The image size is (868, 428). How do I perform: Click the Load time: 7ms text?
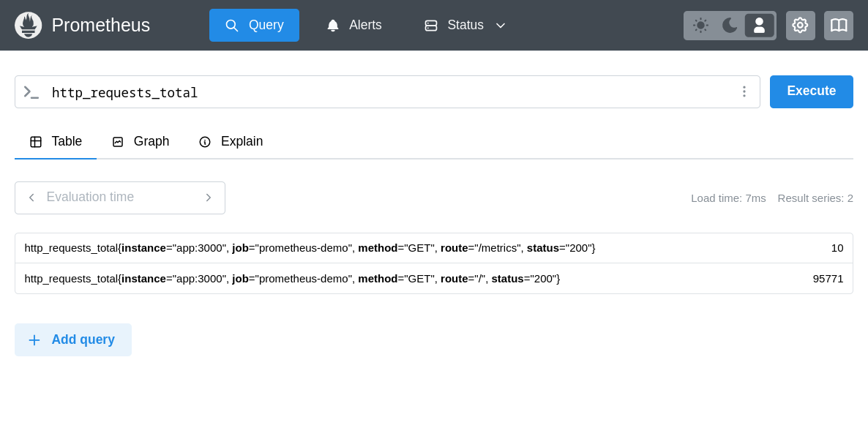[x=728, y=198]
